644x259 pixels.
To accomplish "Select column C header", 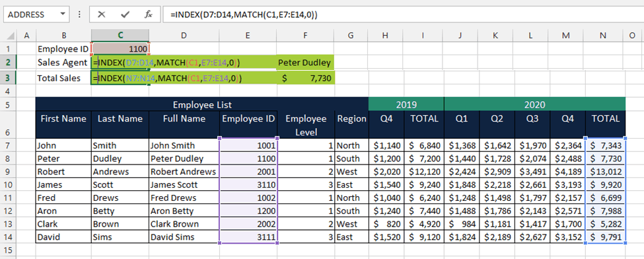I will (120, 36).
